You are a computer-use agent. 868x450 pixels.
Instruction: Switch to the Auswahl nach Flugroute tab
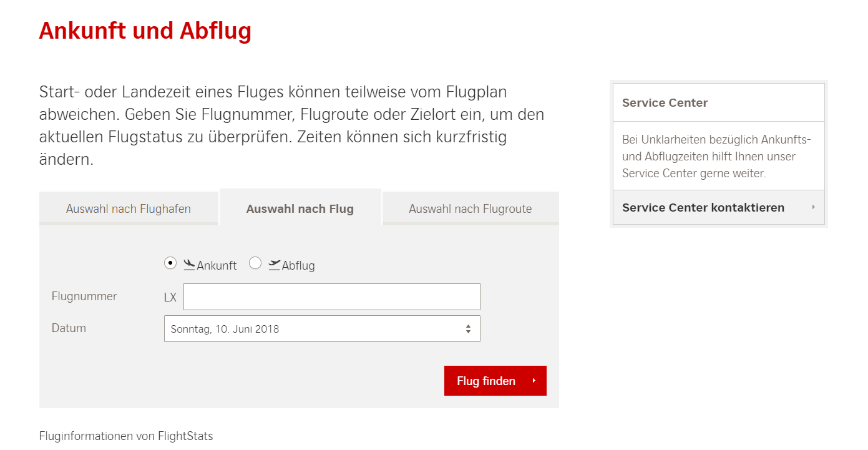click(x=470, y=208)
